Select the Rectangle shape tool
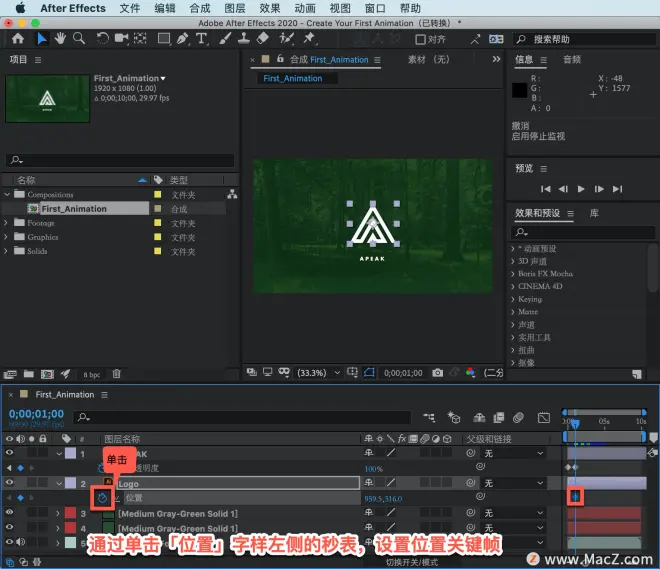 [x=164, y=39]
